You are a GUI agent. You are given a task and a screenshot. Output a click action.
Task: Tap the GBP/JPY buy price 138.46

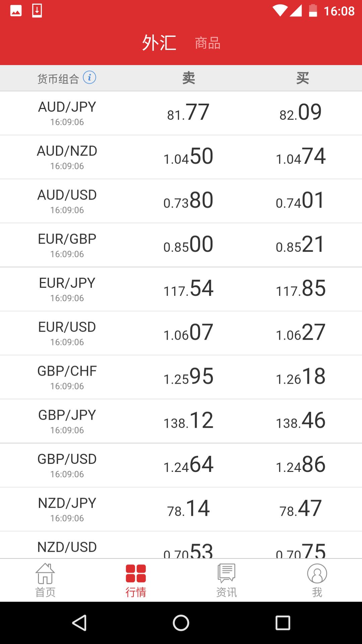(x=301, y=420)
